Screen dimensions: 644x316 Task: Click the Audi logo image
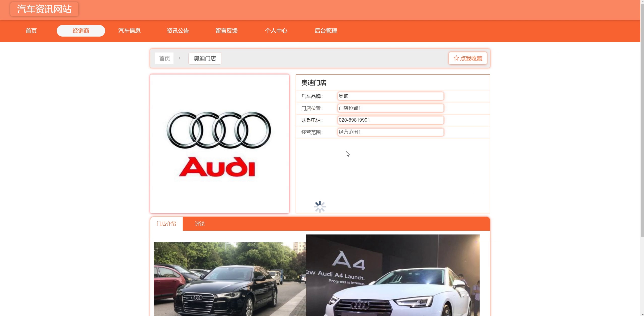click(219, 144)
